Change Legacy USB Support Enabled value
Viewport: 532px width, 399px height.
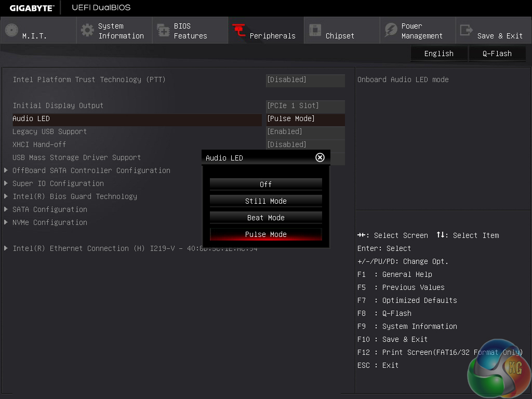click(305, 131)
